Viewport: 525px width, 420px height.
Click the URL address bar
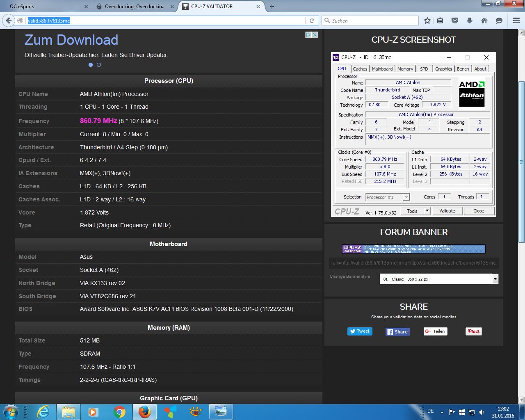(166, 21)
